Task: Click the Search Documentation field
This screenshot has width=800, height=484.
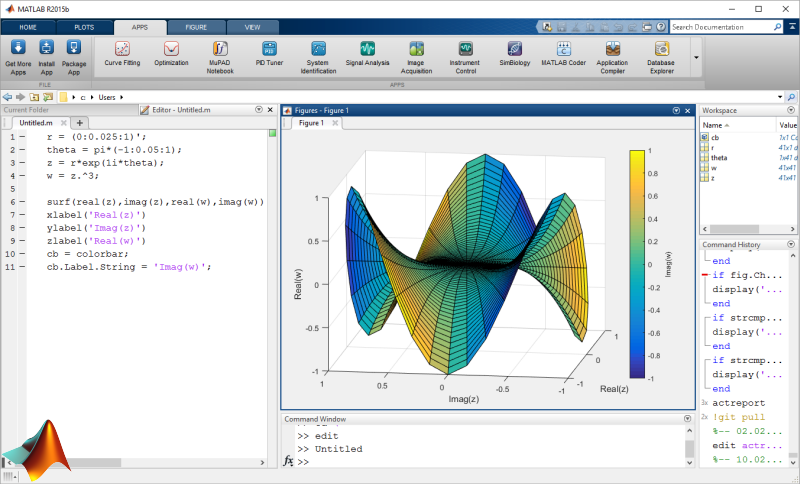Action: 721,27
